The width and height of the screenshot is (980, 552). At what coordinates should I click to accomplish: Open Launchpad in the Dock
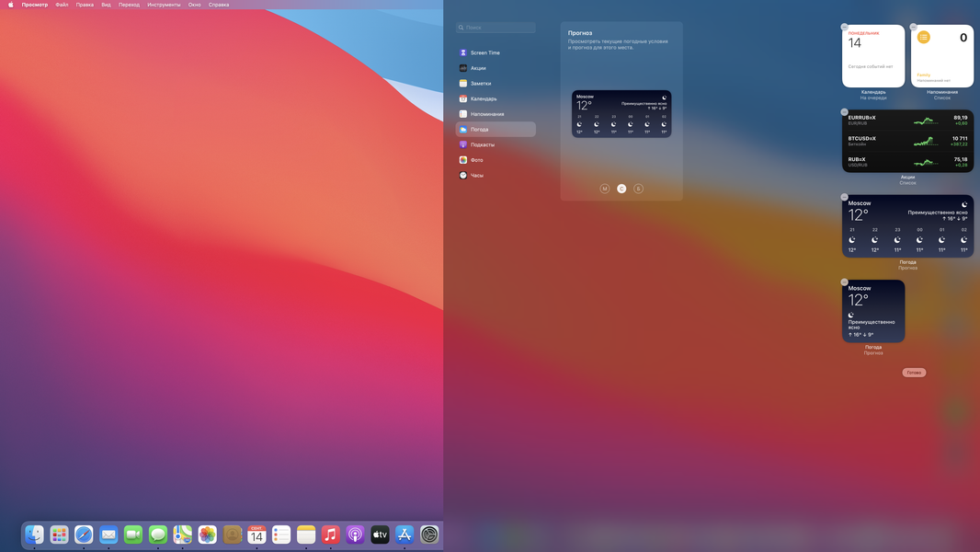(59, 535)
